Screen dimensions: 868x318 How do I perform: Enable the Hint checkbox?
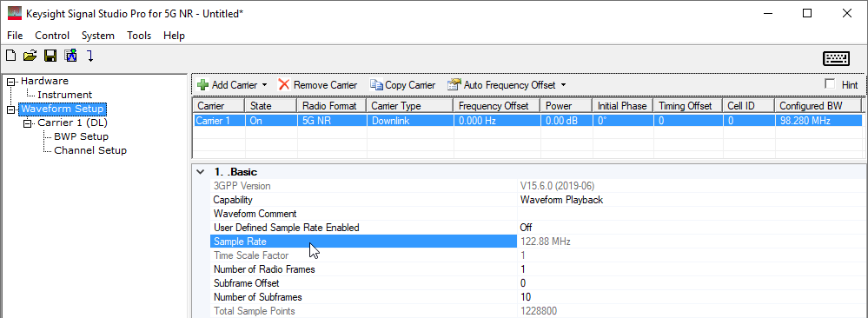tap(829, 84)
